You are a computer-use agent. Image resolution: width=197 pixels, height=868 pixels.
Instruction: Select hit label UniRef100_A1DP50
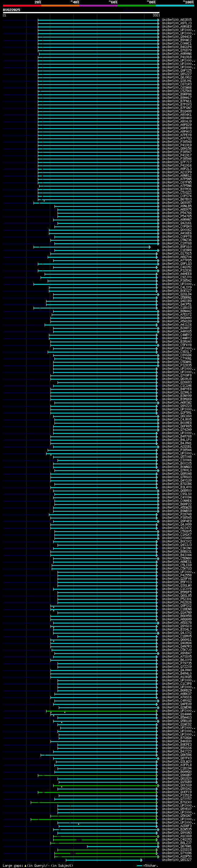click(x=177, y=857)
